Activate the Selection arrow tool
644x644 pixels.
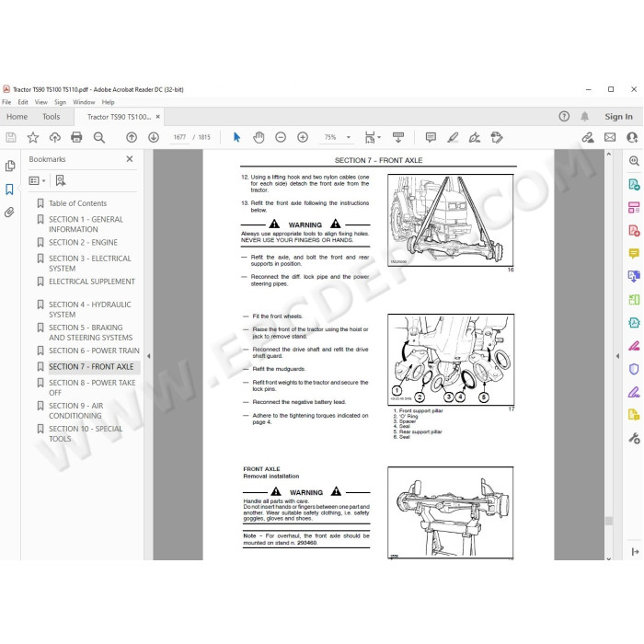(236, 137)
